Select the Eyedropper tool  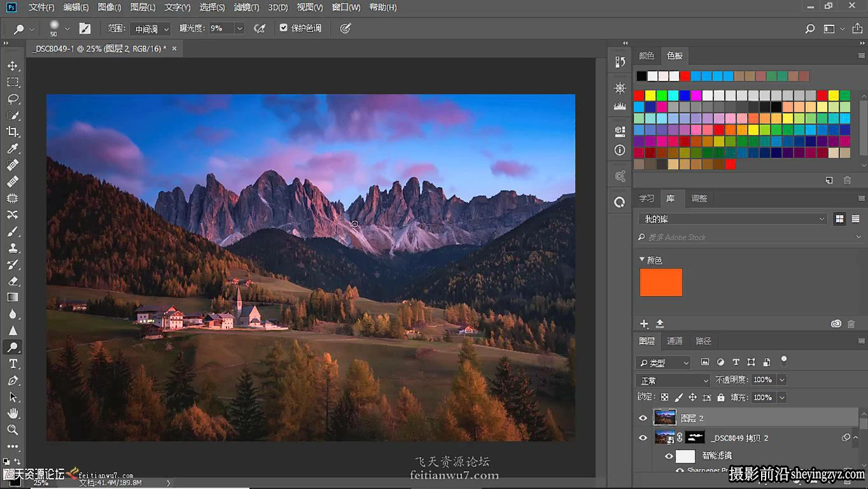pos(13,148)
